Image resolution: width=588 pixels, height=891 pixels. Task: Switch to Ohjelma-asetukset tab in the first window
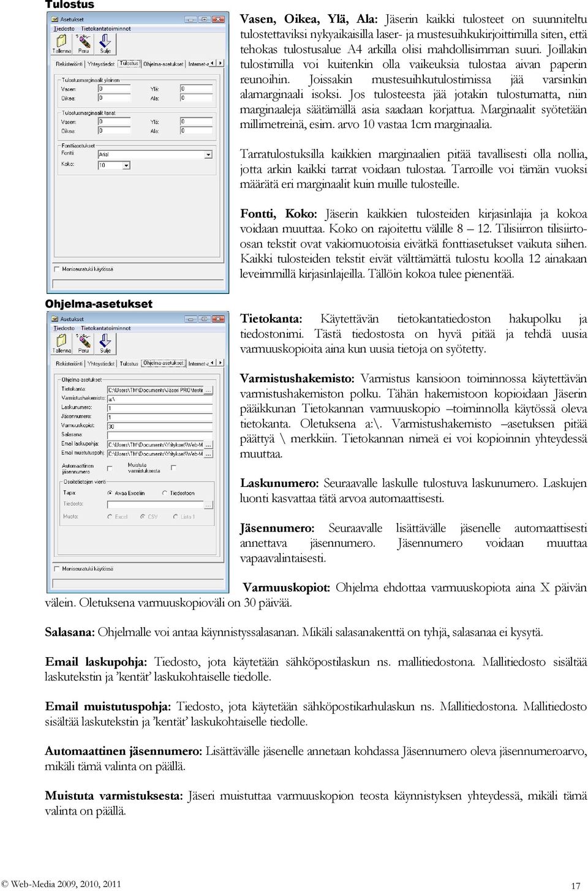pos(164,64)
